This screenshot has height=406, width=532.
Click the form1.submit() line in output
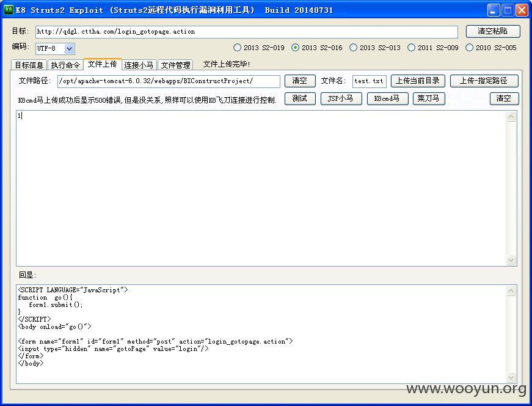coord(56,304)
